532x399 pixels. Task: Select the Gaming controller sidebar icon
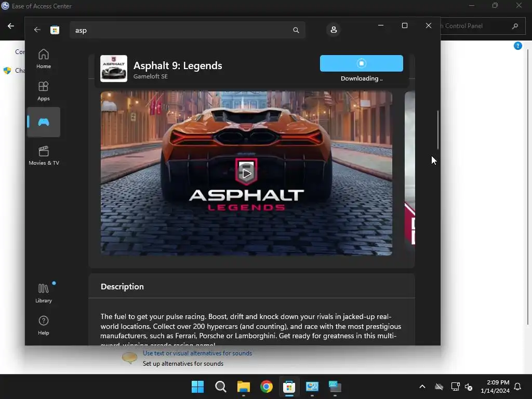click(x=44, y=122)
